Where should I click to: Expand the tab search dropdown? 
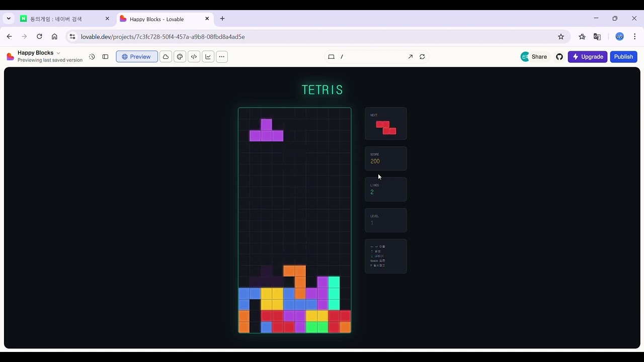[x=9, y=19]
